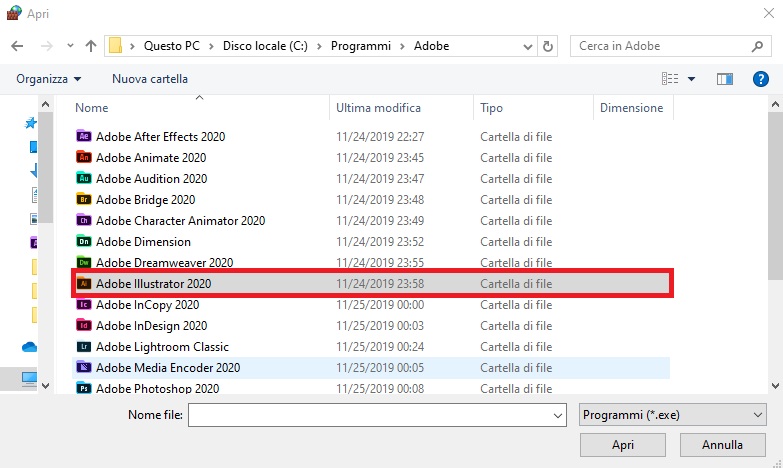This screenshot has width=783, height=468.
Task: Click sidebar scrollbar up arrow
Action: point(45,104)
